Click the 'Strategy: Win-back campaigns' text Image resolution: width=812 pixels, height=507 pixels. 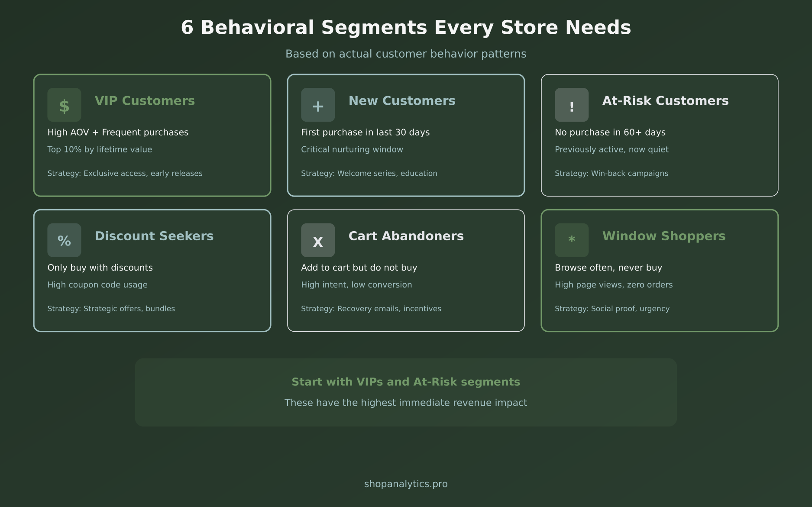click(611, 173)
